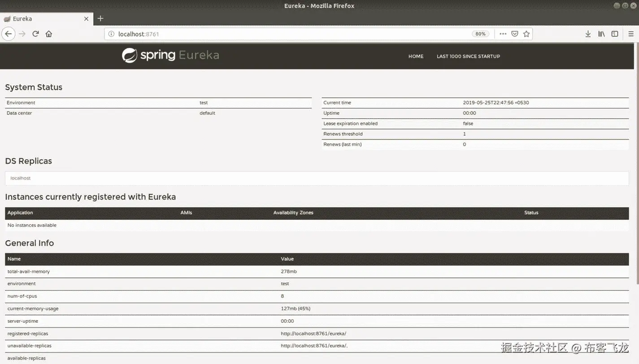The image size is (639, 364).
Task: Click the Status column header
Action: [x=531, y=212]
